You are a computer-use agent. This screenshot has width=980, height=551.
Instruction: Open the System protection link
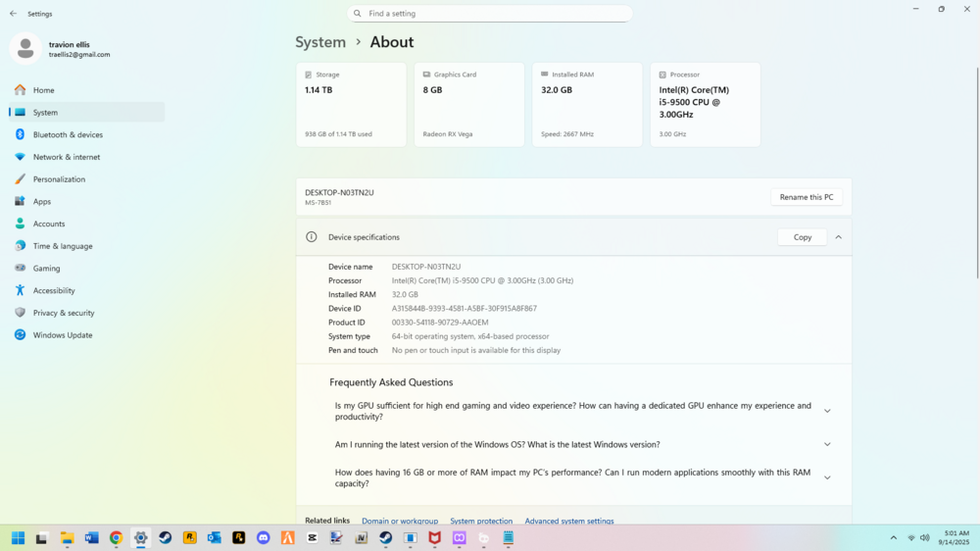481,521
